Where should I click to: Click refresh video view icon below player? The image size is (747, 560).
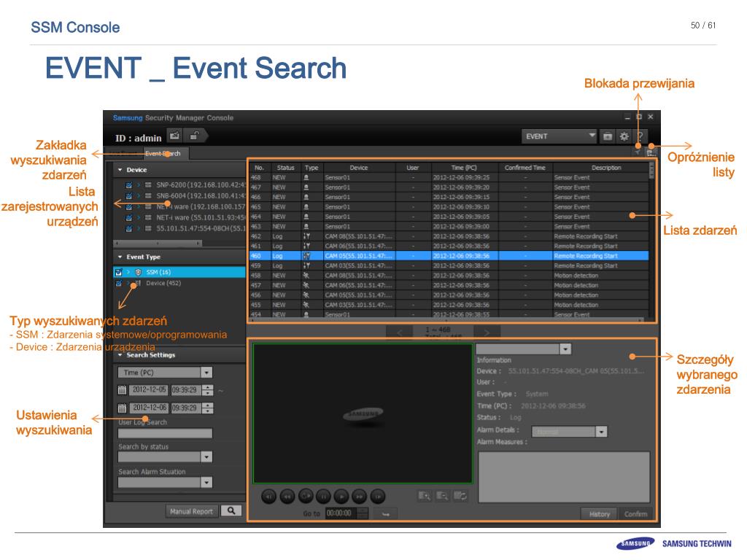[x=460, y=496]
